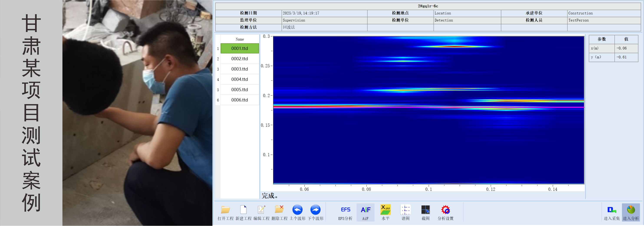This screenshot has height=226, width=644.
Task: Open analysis settings gear (分析设置)
Action: pos(445,210)
